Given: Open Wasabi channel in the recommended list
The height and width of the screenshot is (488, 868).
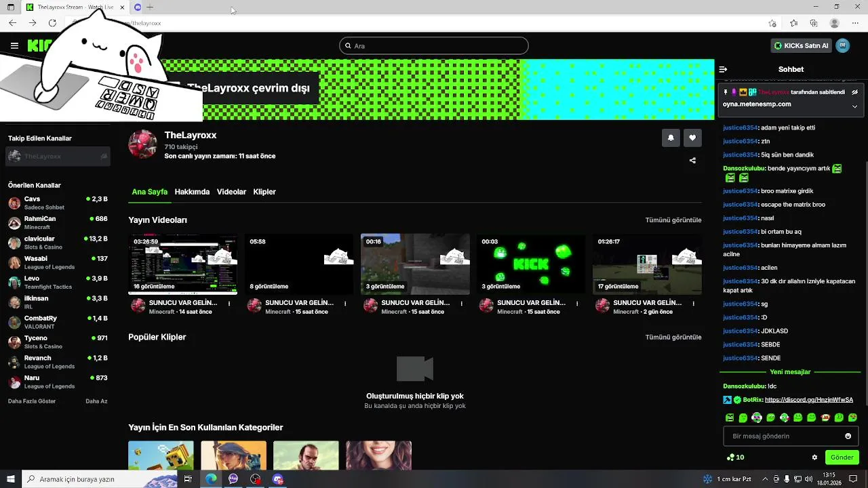Looking at the screenshot, I should point(58,262).
